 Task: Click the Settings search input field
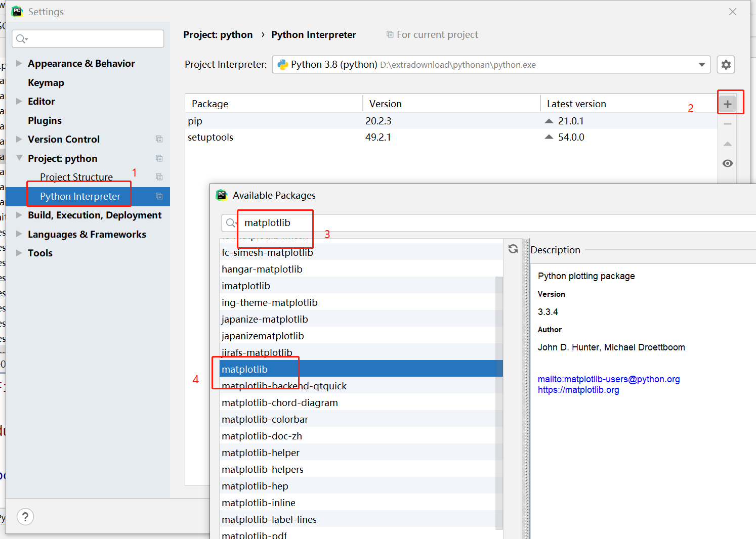pyautogui.click(x=88, y=39)
